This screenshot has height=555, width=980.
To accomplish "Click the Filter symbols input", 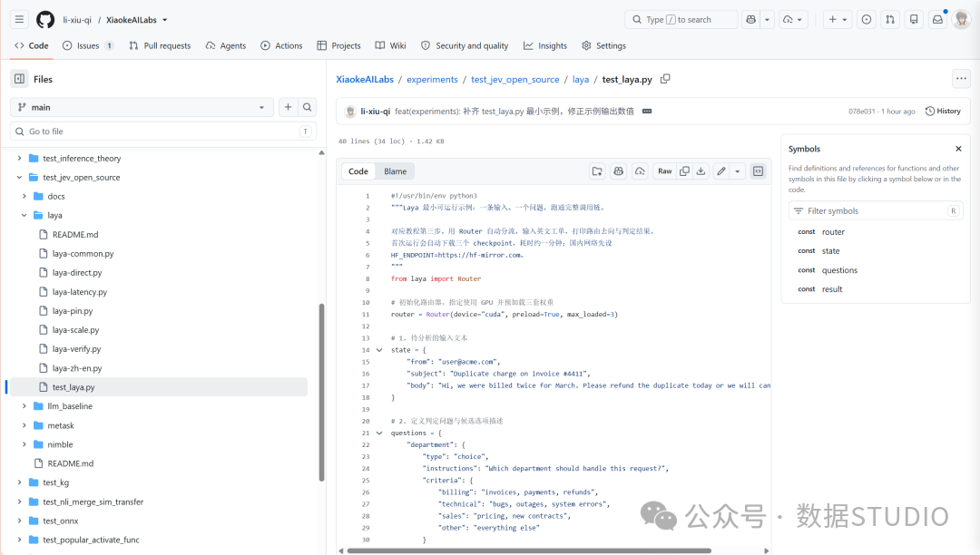I will coord(875,211).
